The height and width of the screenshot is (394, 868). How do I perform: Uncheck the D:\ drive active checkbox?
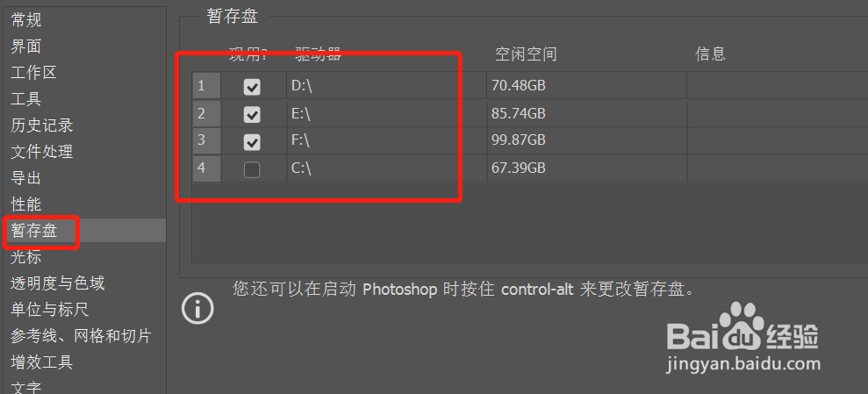(x=252, y=87)
